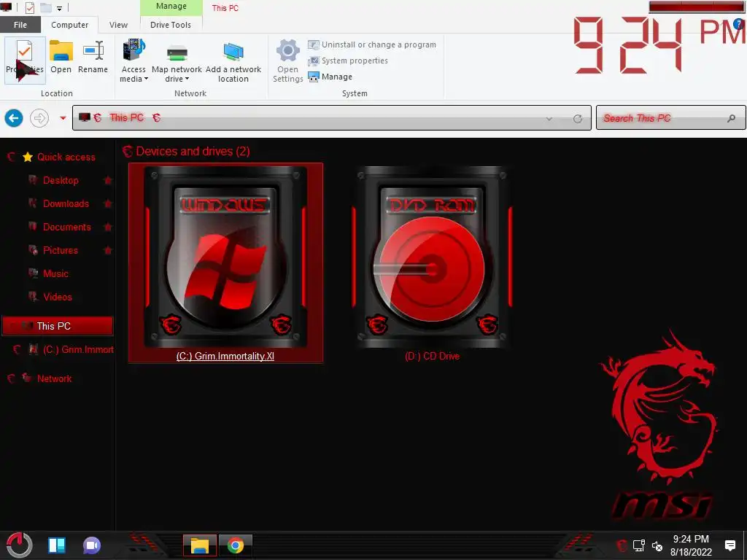Open the Start power button on taskbar
The height and width of the screenshot is (560, 747).
[20, 545]
